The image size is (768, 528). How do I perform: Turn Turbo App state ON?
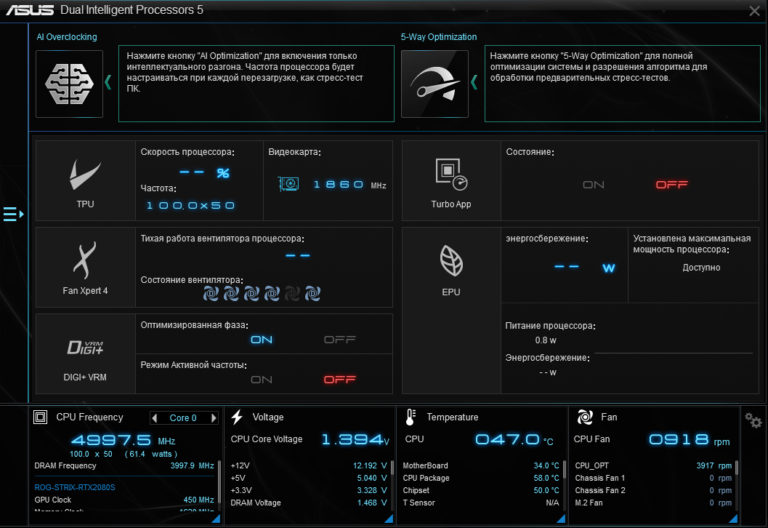tap(593, 185)
